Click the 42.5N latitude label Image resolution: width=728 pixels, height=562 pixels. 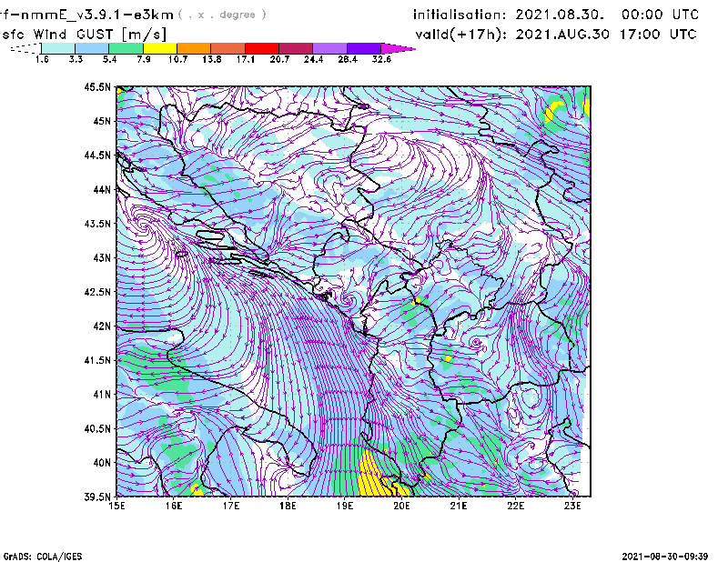(97, 292)
